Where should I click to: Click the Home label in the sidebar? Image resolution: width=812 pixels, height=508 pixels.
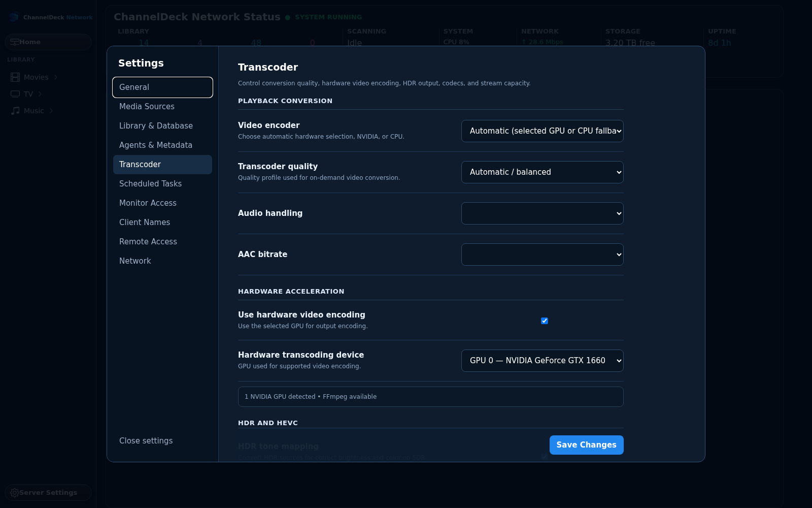(x=30, y=42)
